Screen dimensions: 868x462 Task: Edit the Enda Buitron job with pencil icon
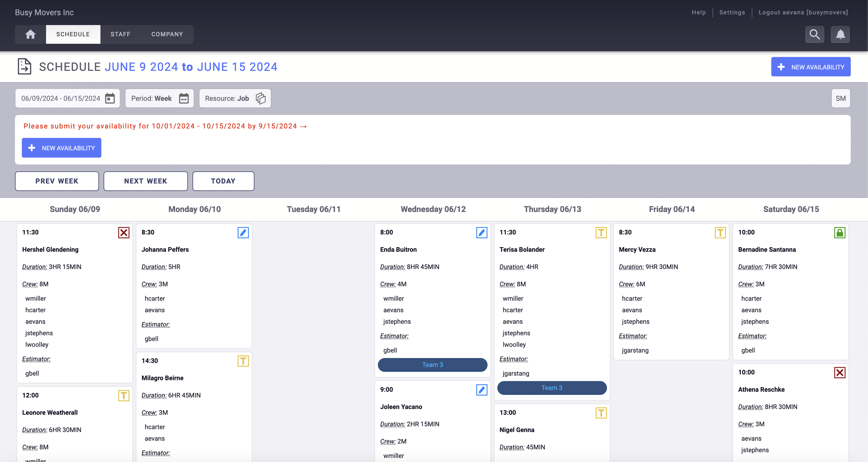coord(481,232)
